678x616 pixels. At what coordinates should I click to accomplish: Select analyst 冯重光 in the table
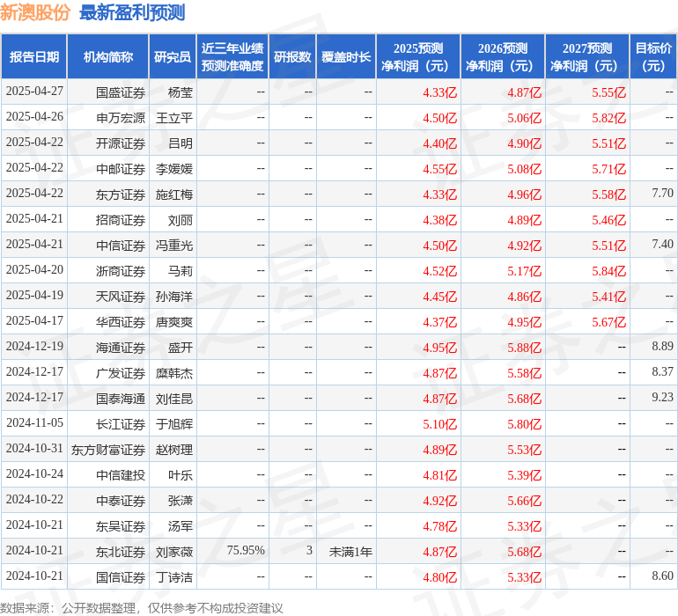pos(174,246)
